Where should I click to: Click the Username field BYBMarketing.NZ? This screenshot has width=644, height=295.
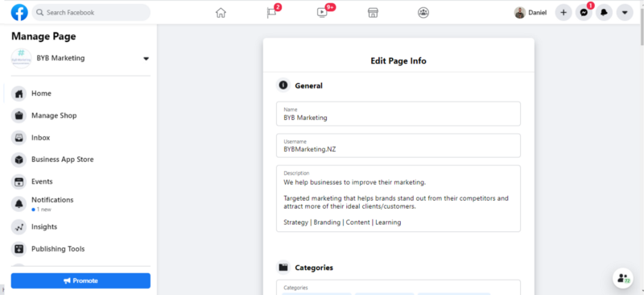coord(398,146)
